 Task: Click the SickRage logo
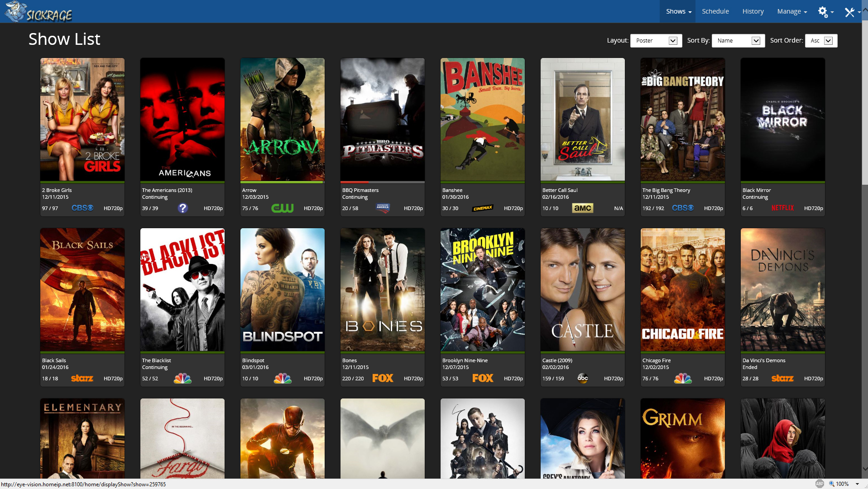[x=39, y=11]
